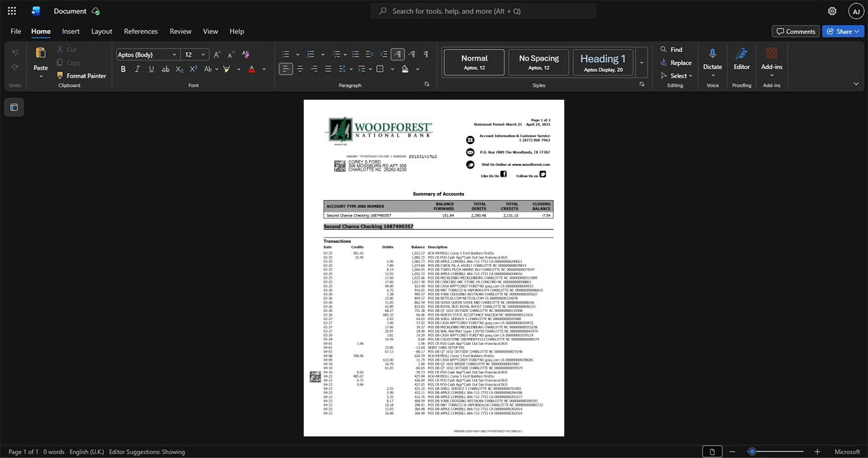This screenshot has width=868, height=458.
Task: Expand the Styles gallery
Action: click(641, 62)
